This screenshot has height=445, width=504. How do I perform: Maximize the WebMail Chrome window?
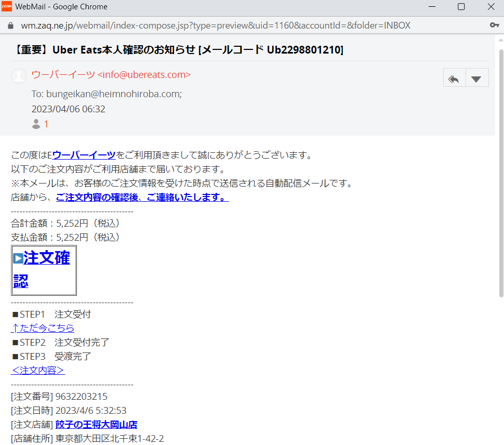point(461,6)
